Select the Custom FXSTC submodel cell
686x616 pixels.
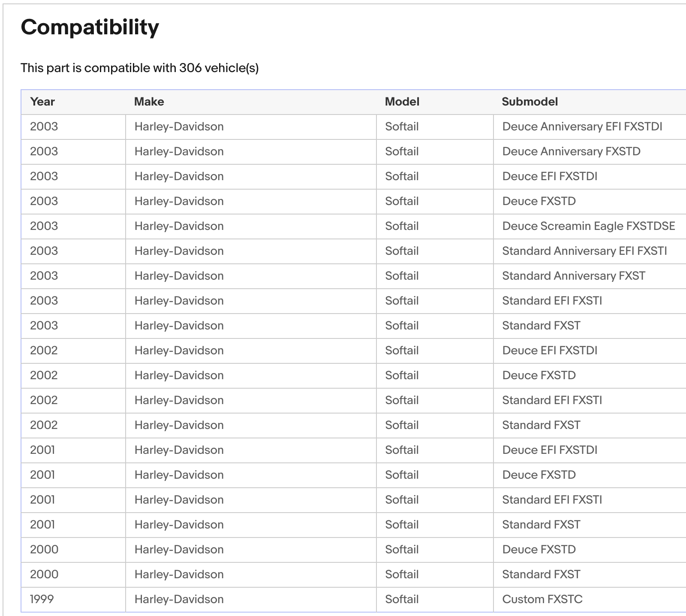tap(542, 599)
